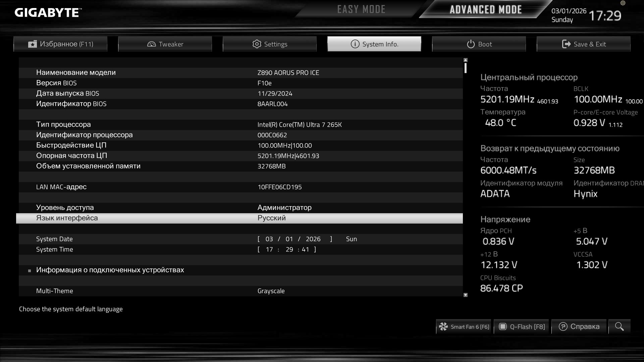Click the power icon on Boot tab
Image resolution: width=644 pixels, height=362 pixels.
471,44
